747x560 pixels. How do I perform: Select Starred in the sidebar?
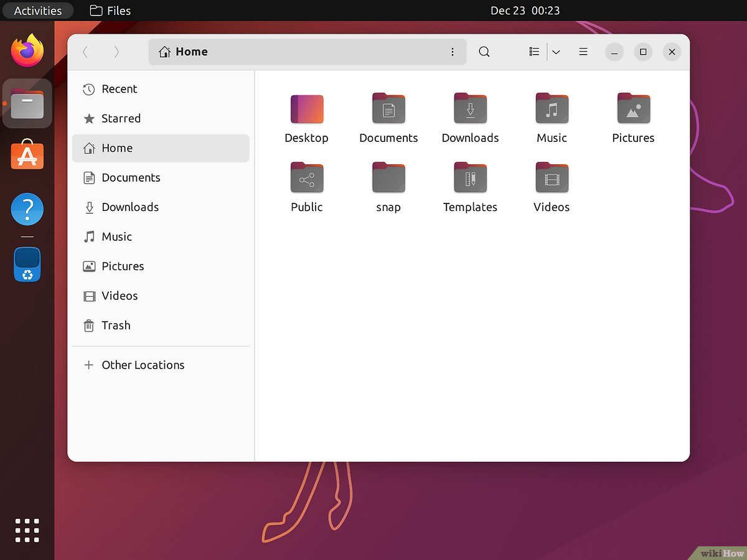(x=121, y=118)
